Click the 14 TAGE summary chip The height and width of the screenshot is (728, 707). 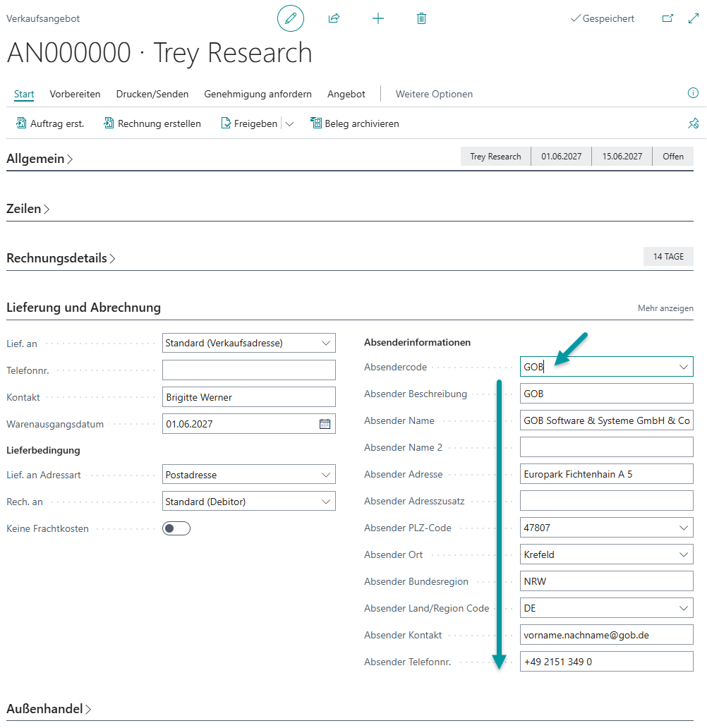click(668, 256)
